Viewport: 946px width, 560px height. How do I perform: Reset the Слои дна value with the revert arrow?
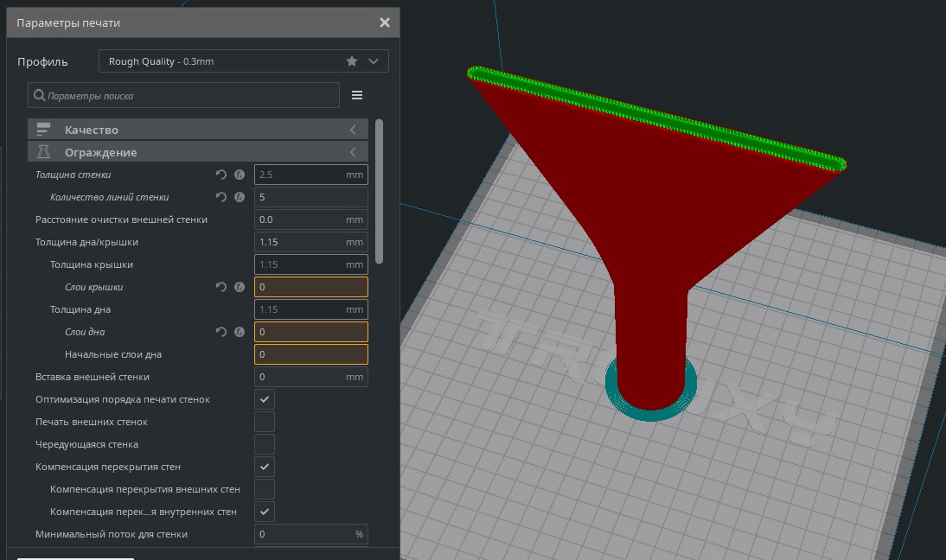tap(221, 332)
